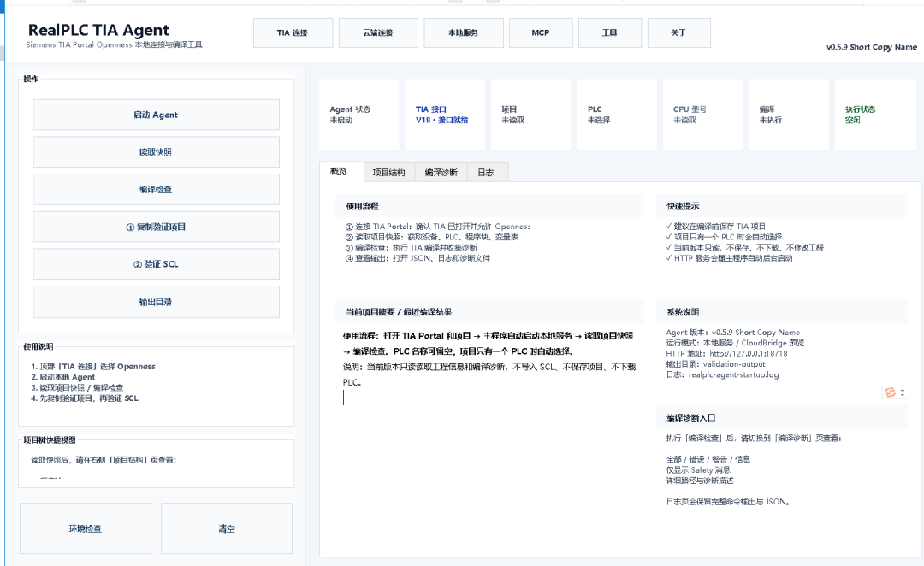Click step ③ 编译检查 line
The width and height of the screenshot is (924, 566).
(412, 248)
